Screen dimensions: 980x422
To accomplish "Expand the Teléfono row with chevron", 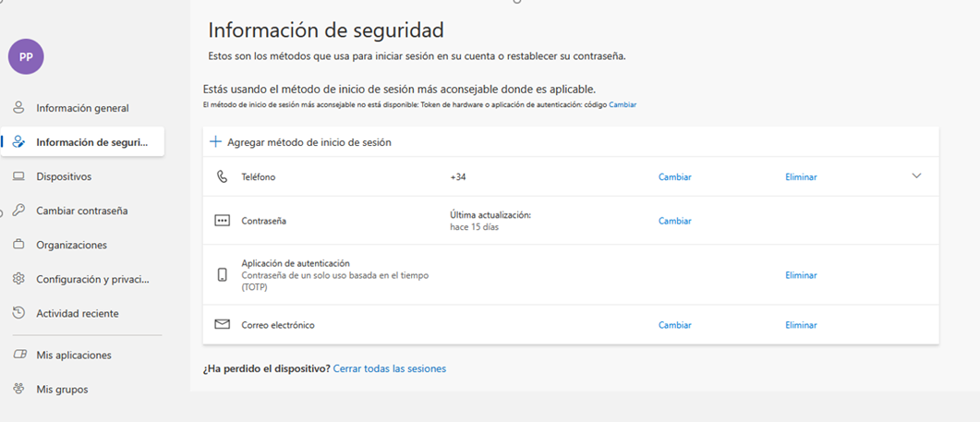I will (x=916, y=175).
